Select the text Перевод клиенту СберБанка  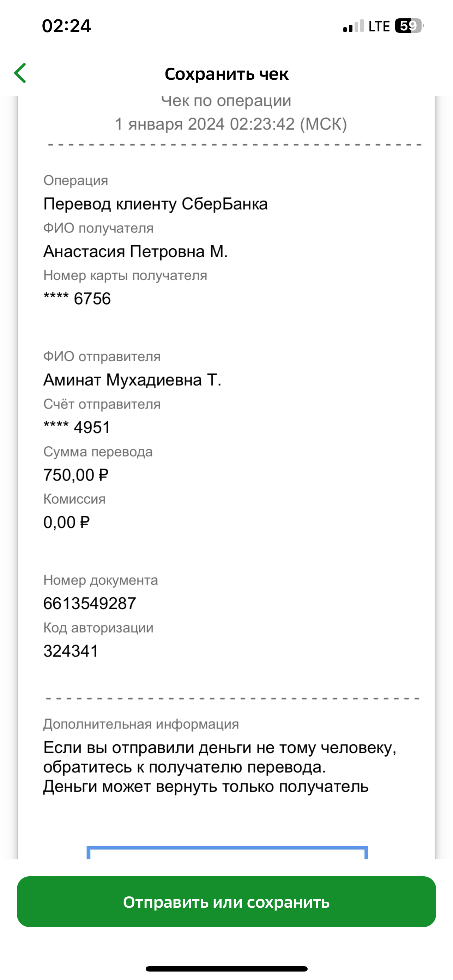pyautogui.click(x=156, y=204)
